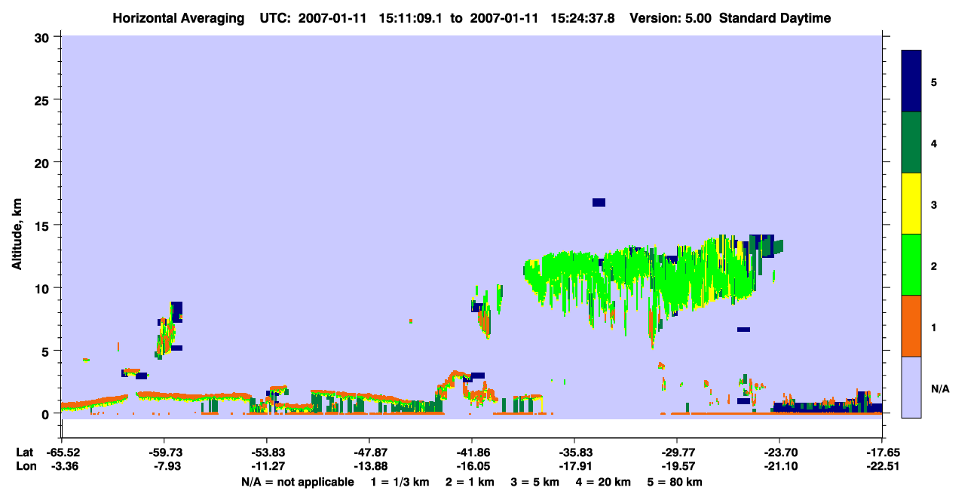Click the longitude value -13.88
The image size is (980, 503).
click(x=369, y=466)
